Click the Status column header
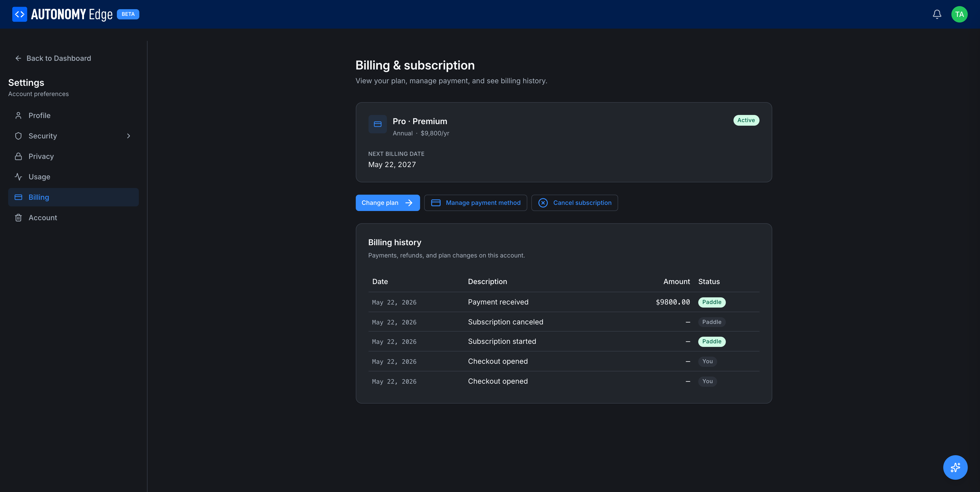Viewport: 980px width, 492px height. [709, 282]
